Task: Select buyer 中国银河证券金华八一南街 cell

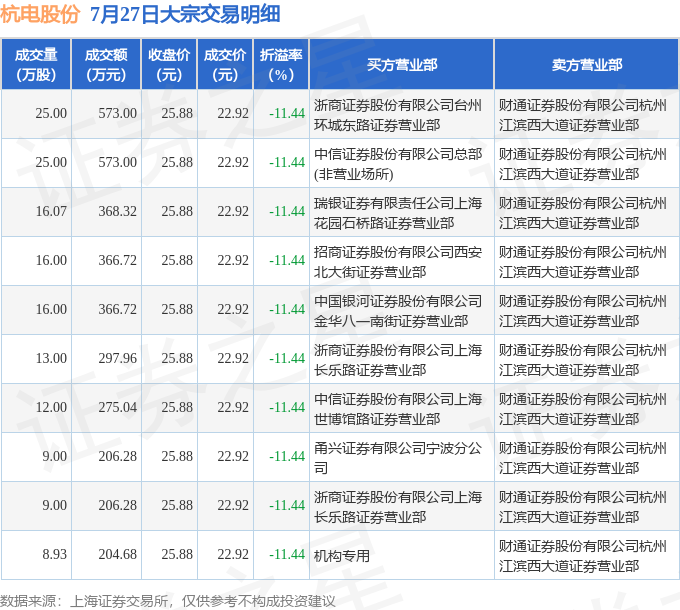Action: tap(402, 310)
